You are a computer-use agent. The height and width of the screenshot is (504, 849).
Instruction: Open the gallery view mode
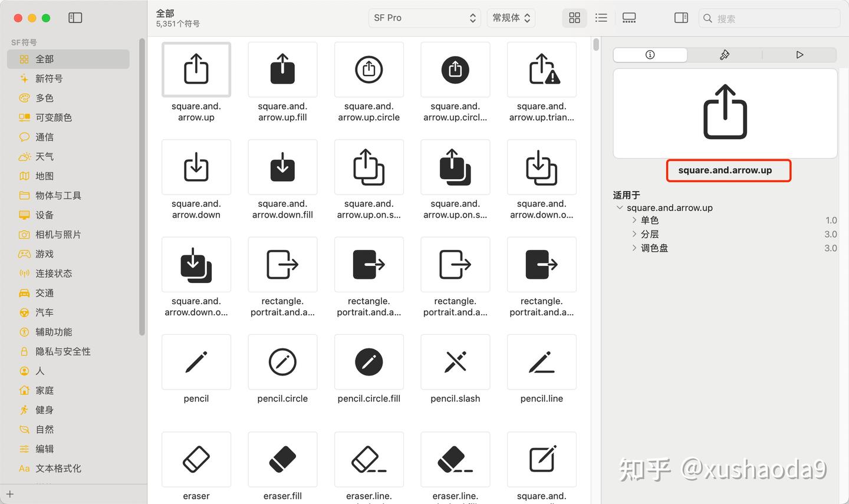point(628,18)
